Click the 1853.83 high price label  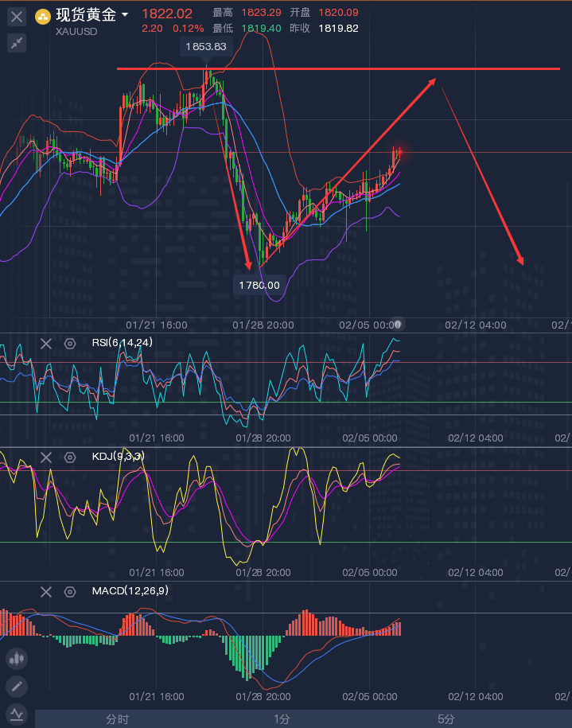click(x=206, y=47)
